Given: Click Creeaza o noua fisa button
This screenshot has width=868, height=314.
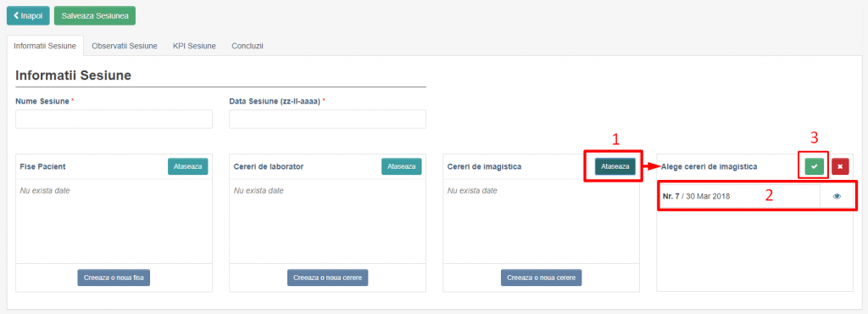Looking at the screenshot, I should click(x=114, y=278).
